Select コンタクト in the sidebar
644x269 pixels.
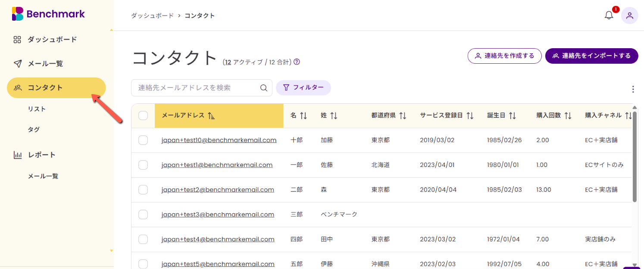[x=56, y=88]
